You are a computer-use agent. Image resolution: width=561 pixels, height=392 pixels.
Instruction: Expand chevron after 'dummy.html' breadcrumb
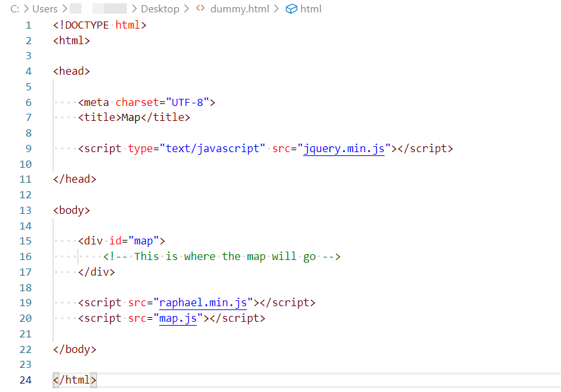pos(276,8)
